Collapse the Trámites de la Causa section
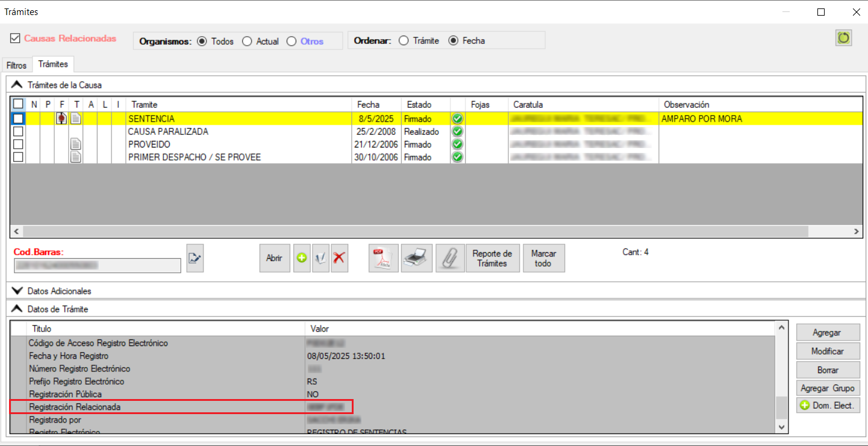Viewport: 868px width, 446px height. [17, 85]
